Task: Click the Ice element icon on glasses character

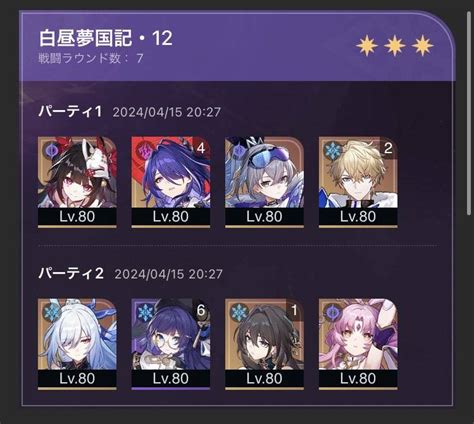Action: tap(145, 313)
